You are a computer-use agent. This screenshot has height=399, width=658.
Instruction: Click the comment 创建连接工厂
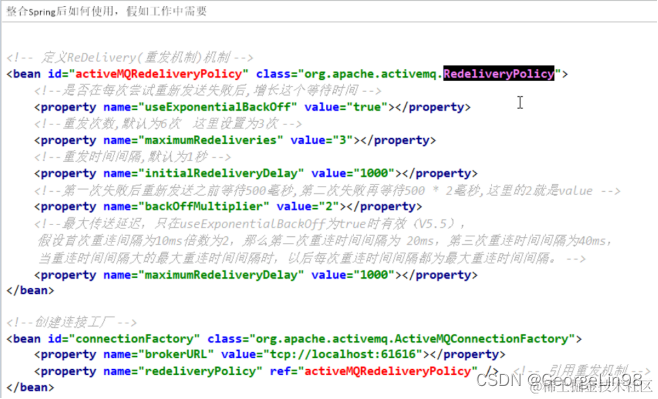[x=71, y=322]
